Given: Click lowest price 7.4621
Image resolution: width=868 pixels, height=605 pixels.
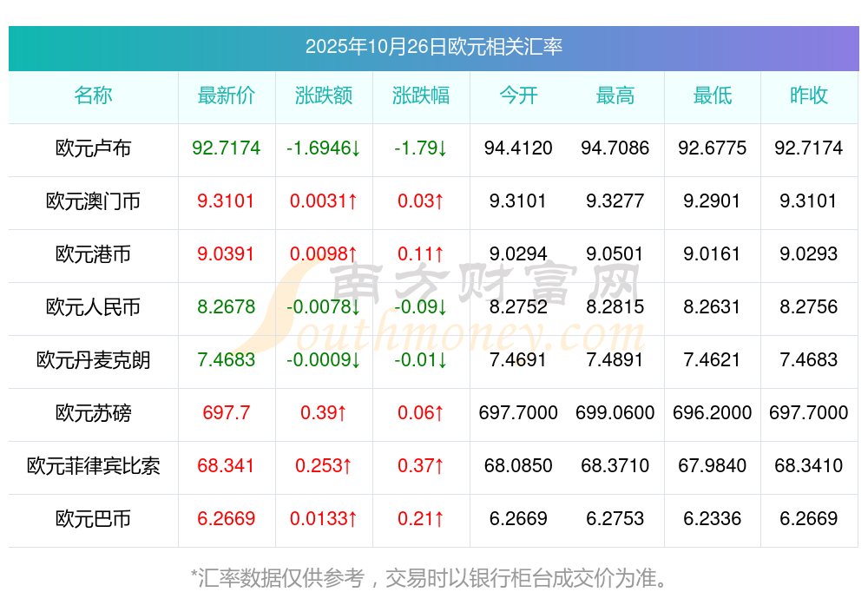Looking at the screenshot, I should click(x=713, y=360).
